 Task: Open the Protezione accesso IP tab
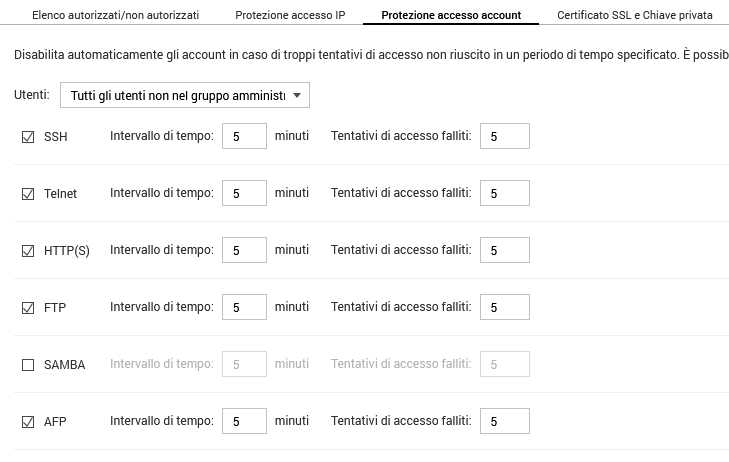(x=290, y=16)
